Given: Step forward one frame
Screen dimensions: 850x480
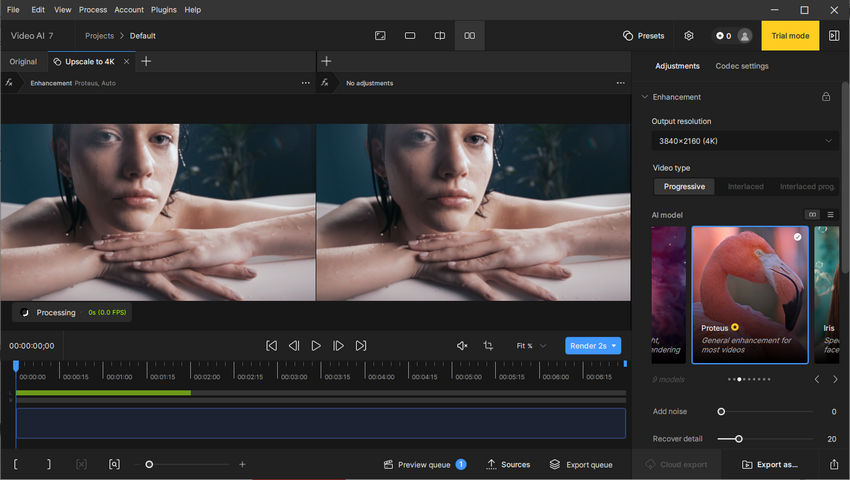Looking at the screenshot, I should point(338,345).
